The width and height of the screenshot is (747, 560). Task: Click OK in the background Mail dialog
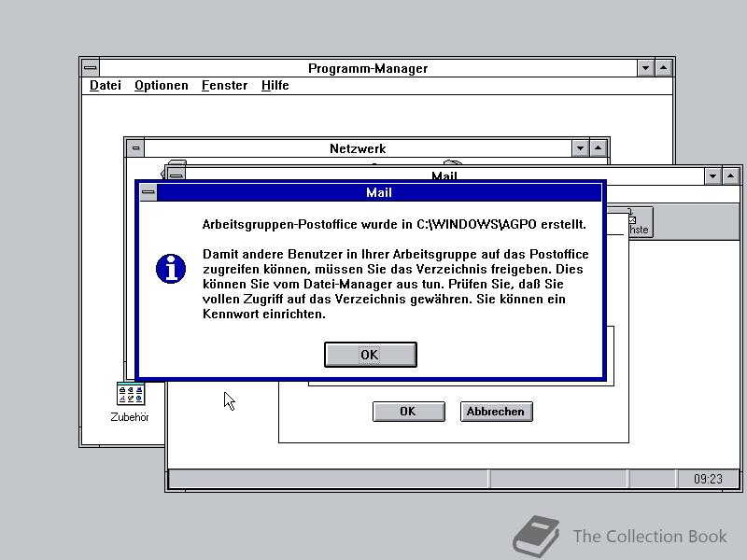[x=408, y=412]
